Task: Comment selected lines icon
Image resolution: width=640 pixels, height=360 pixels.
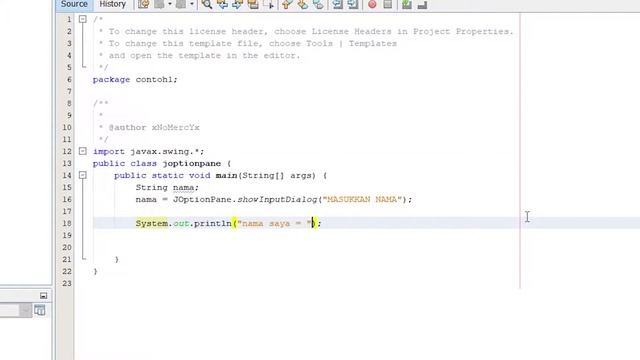Action: (x=407, y=4)
